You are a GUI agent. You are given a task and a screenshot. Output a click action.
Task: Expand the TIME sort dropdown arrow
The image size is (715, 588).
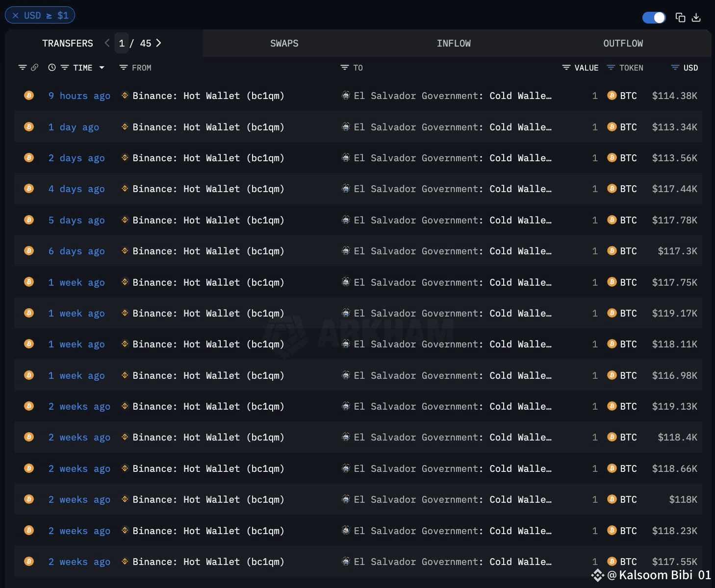(x=102, y=68)
